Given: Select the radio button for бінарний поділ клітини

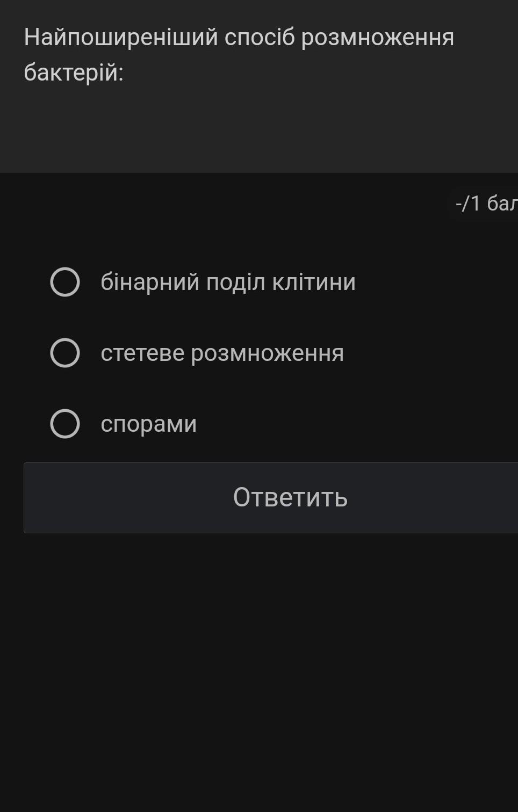Looking at the screenshot, I should coord(65,282).
